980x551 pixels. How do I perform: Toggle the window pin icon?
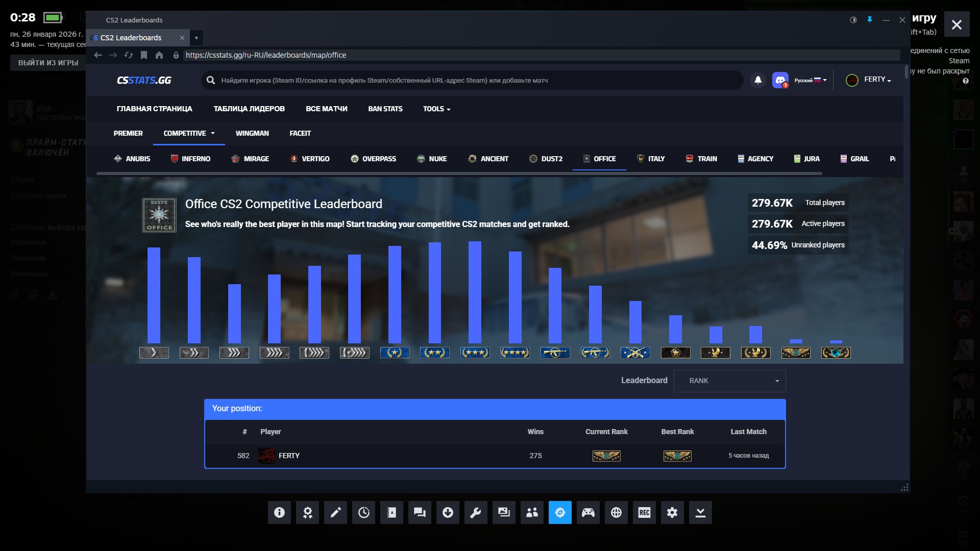[x=870, y=20]
